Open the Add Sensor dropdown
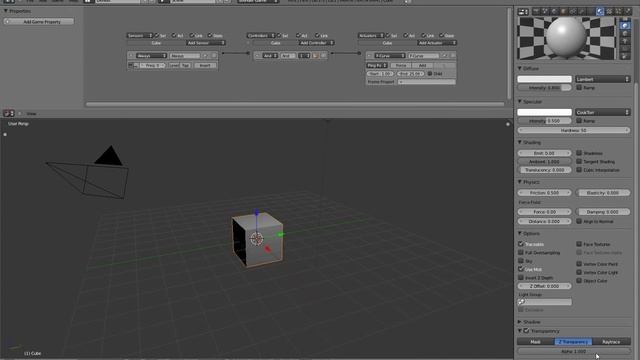Image resolution: width=640 pixels, height=360 pixels. click(206, 43)
